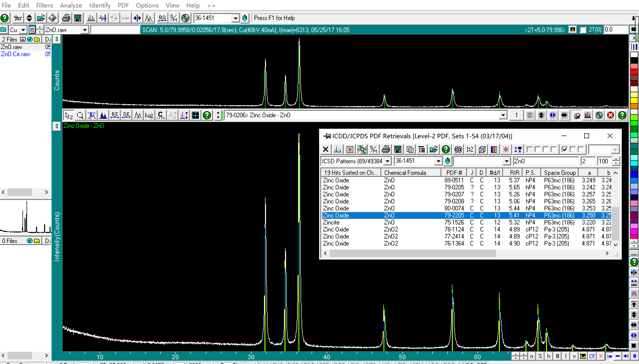Uncheck the checked box in PDF Retrievals toolbar
Image resolution: width=639 pixels, height=364 pixels.
tap(565, 150)
